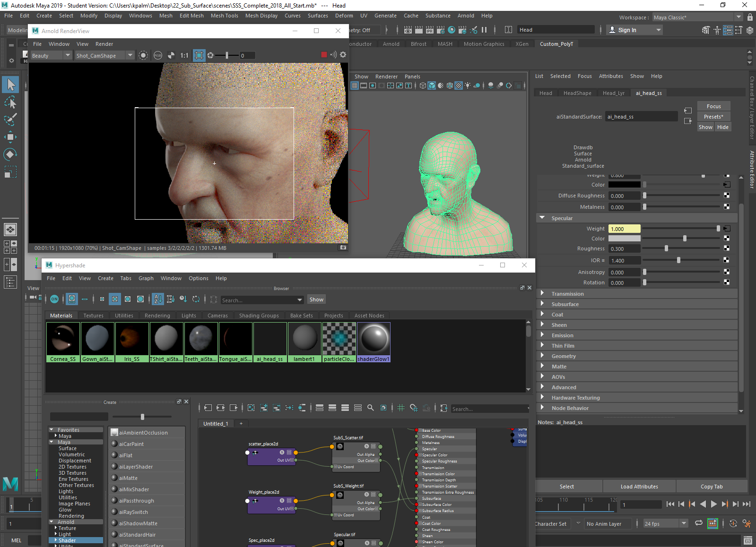This screenshot has width=756, height=547.
Task: Click the Load Attributes button
Action: (x=639, y=487)
